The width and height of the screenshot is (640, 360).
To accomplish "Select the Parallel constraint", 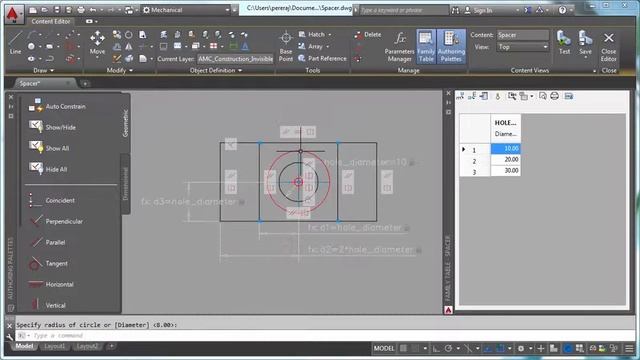I will click(x=47, y=242).
